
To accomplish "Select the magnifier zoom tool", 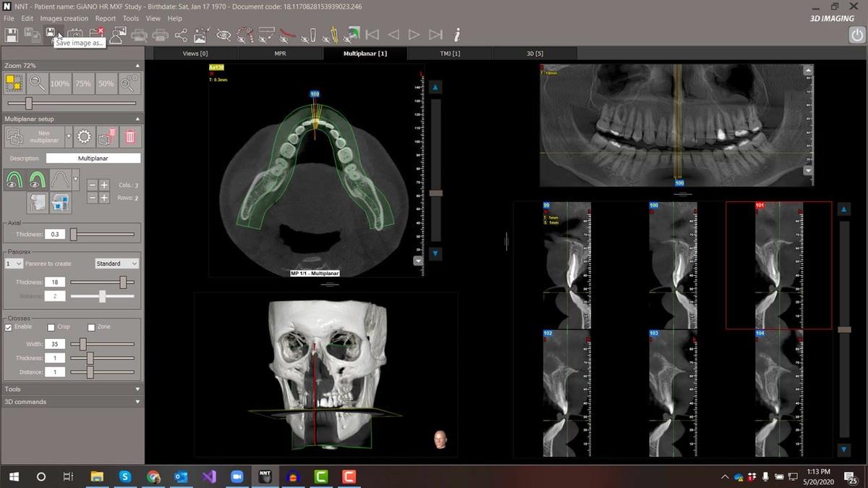I will tap(37, 83).
